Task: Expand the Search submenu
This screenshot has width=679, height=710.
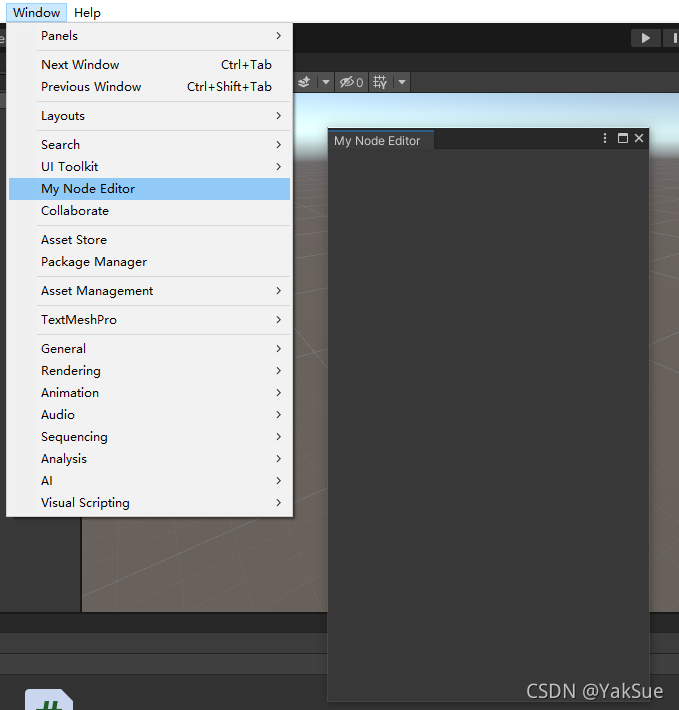Action: [149, 145]
